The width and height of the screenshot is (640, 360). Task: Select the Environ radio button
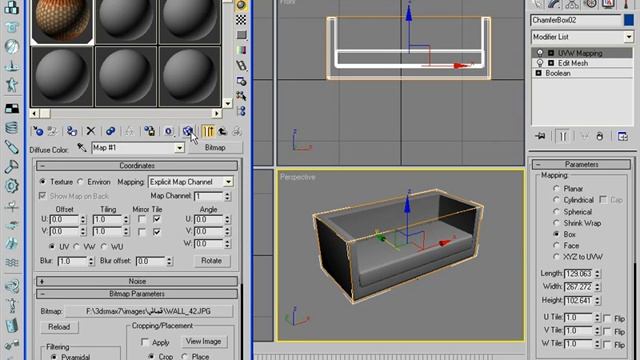pyautogui.click(x=80, y=182)
